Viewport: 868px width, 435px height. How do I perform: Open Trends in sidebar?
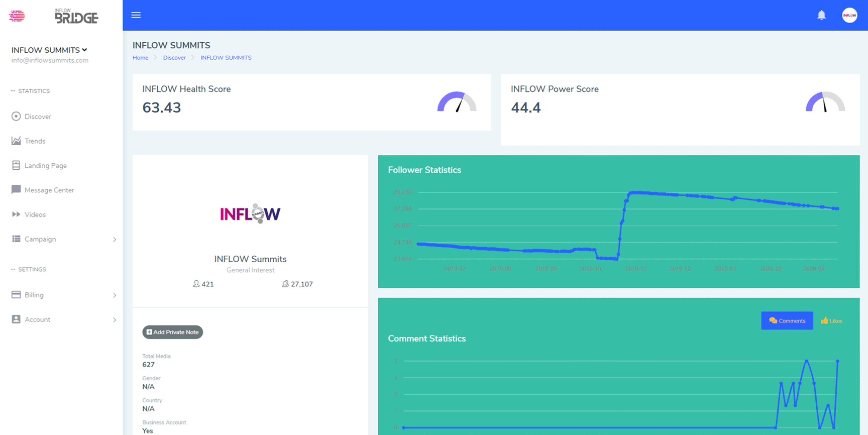(35, 141)
